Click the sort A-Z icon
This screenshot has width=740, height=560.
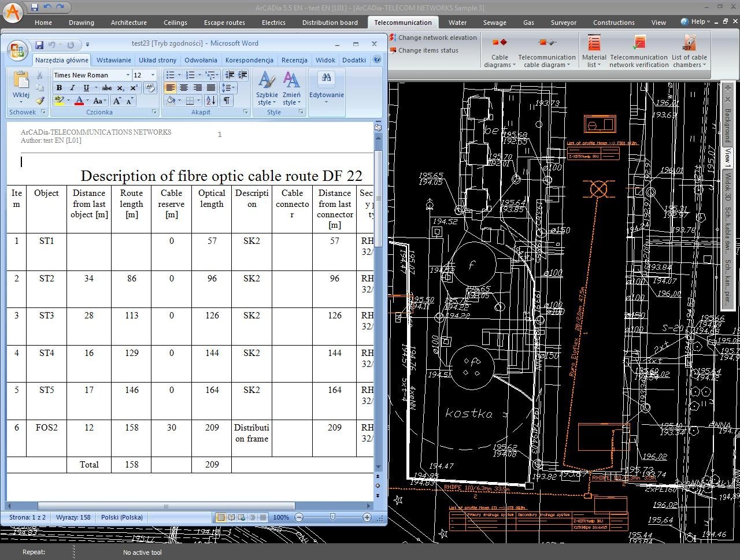click(210, 101)
